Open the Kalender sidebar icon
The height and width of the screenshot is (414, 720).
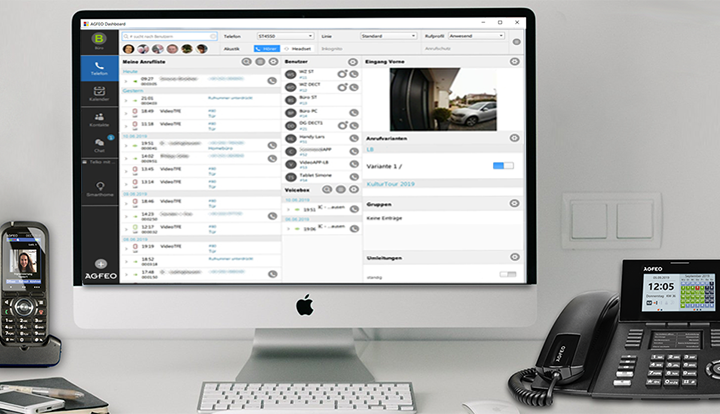(99, 94)
